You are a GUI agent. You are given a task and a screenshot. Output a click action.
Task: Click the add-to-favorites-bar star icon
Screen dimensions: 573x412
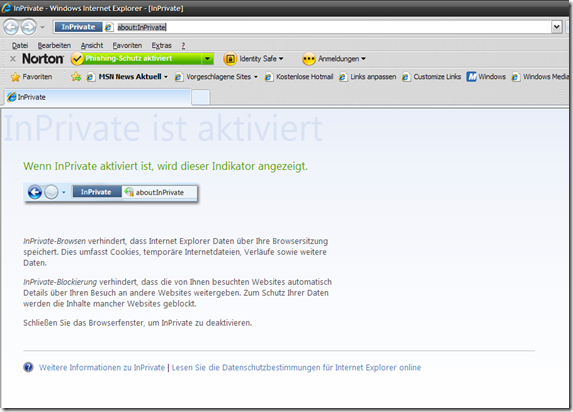(76, 77)
